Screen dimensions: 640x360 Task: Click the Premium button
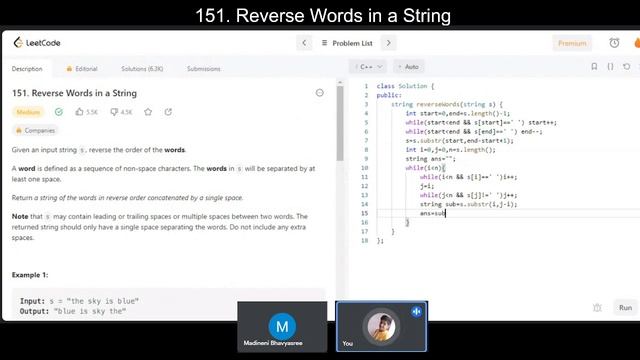pyautogui.click(x=572, y=43)
